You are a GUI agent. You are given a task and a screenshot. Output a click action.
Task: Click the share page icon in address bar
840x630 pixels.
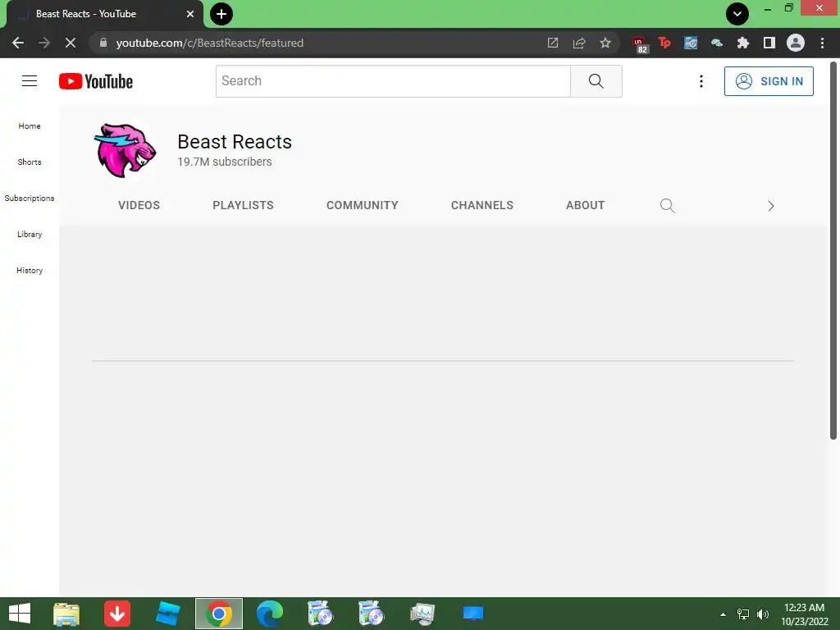tap(579, 43)
